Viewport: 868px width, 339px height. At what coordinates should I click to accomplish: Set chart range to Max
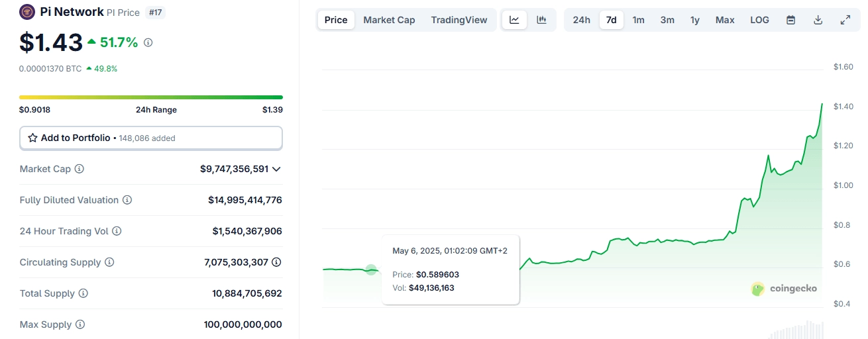pos(725,20)
